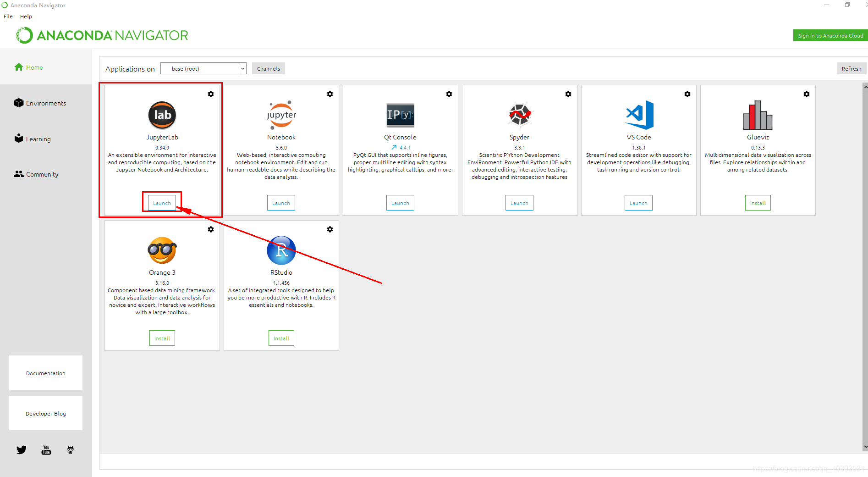Click the scrollbar up arrow
Image resolution: width=868 pixels, height=477 pixels.
tap(865, 87)
